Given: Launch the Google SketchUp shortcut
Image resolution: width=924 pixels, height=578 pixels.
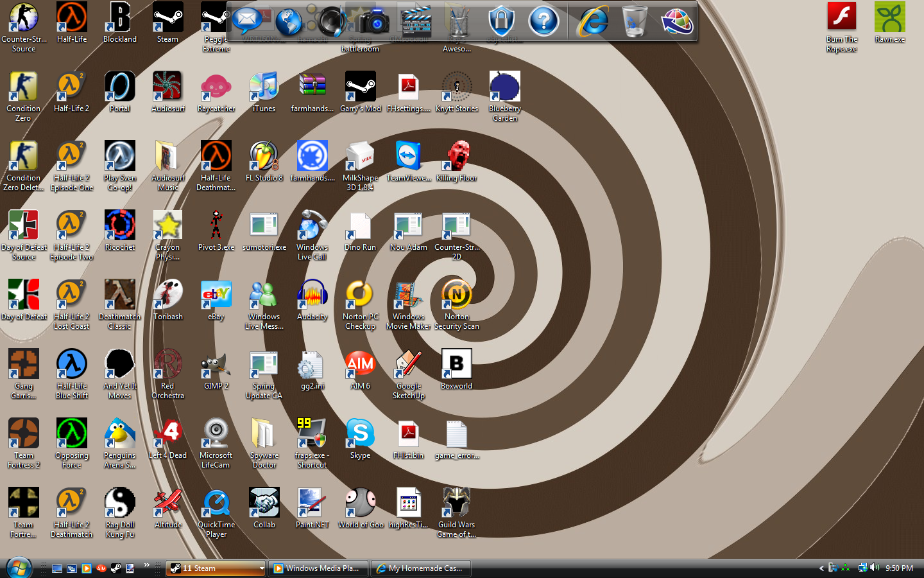Looking at the screenshot, I should (409, 374).
